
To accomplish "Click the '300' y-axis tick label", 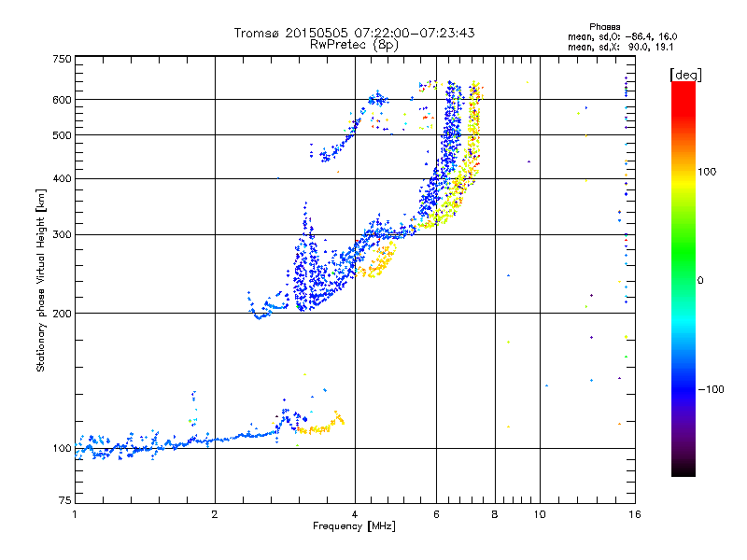I will pyautogui.click(x=62, y=235).
